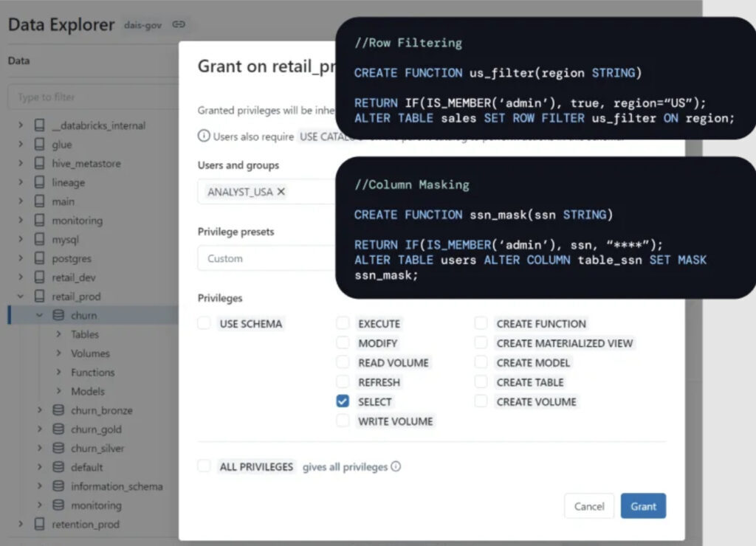Screen dimensions: 756x546
Task: Check the ALL PRIVILEGES checkbox
Action: pos(204,467)
